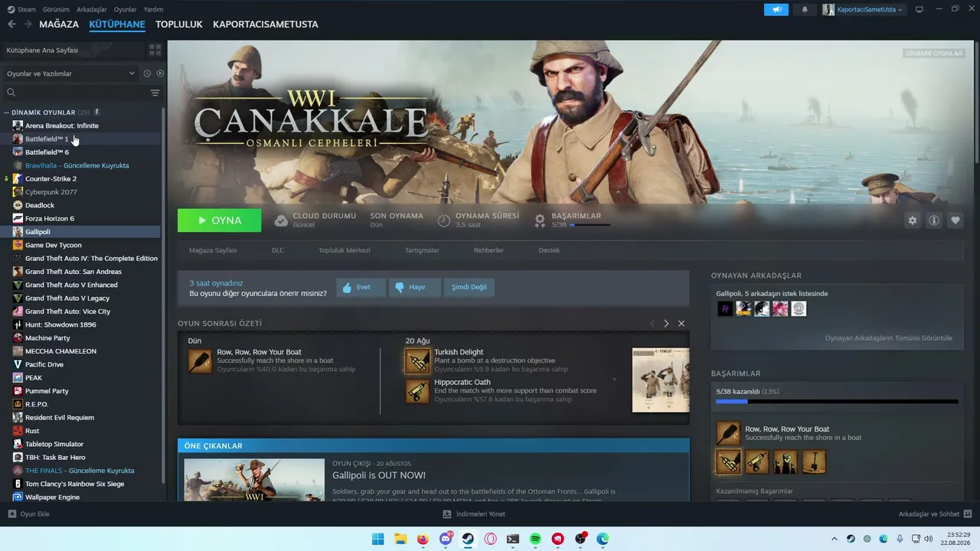Open the Hippocratic Oath achievement icon
980x551 pixels.
417,391
